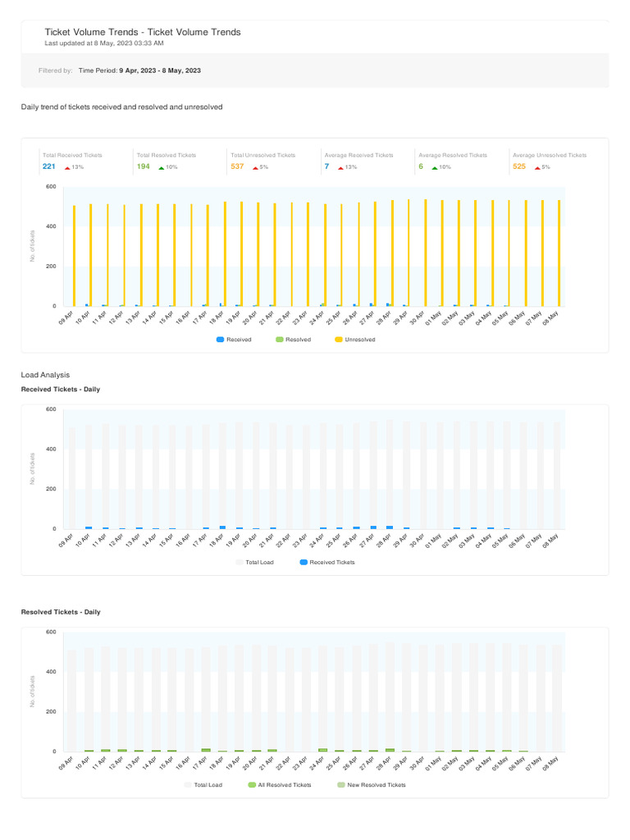Click the 'Average Resolved Tickets' metric label

(x=453, y=155)
